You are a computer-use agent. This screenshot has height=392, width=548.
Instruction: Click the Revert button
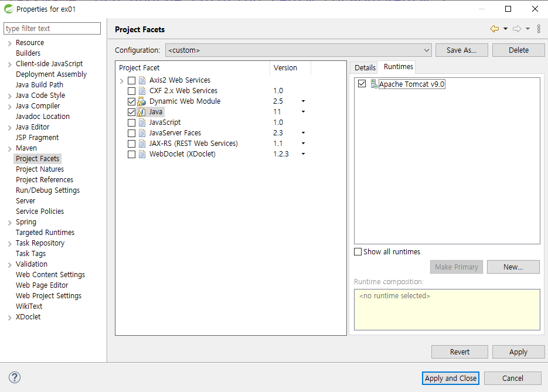[459, 352]
